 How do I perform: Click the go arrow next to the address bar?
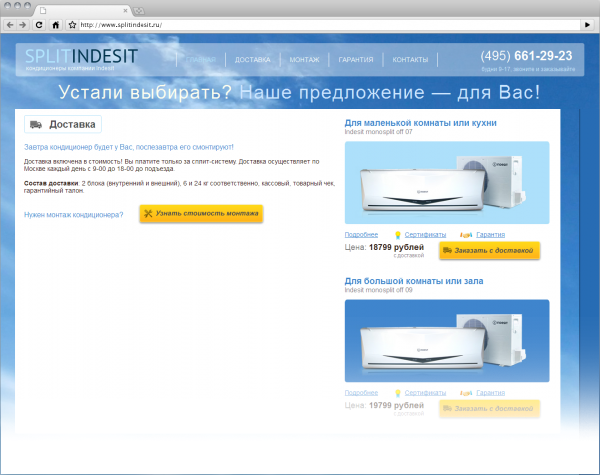(587, 25)
